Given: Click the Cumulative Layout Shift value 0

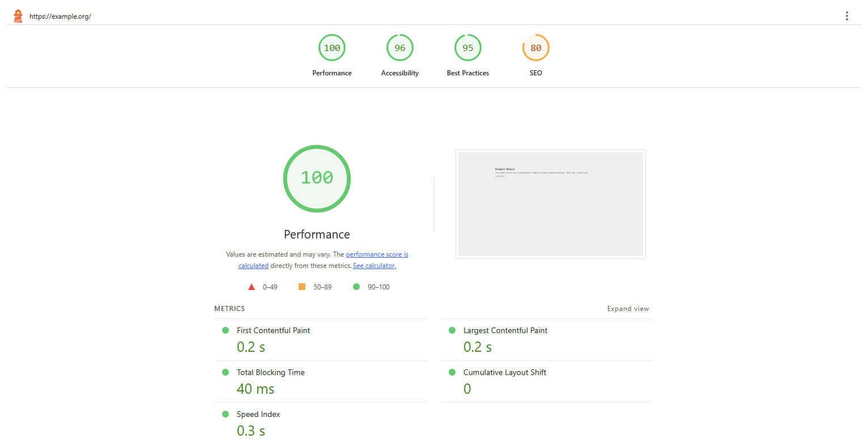Looking at the screenshot, I should click(x=467, y=389).
